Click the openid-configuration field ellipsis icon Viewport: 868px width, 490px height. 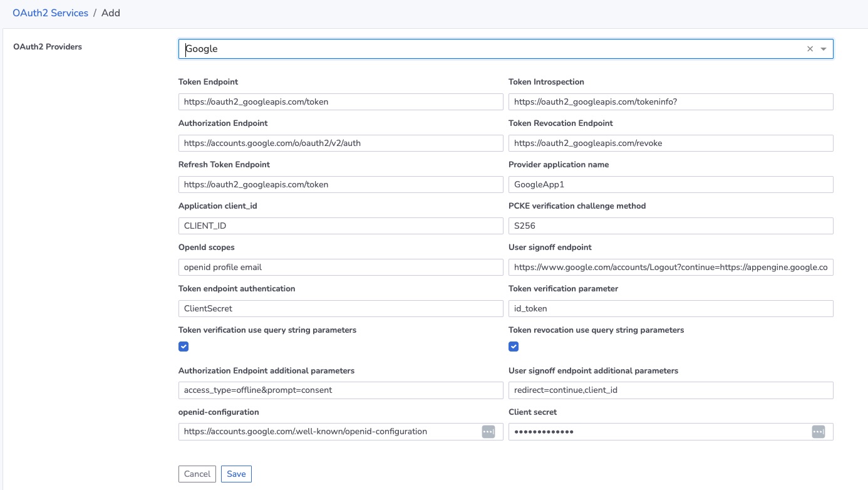click(x=488, y=432)
